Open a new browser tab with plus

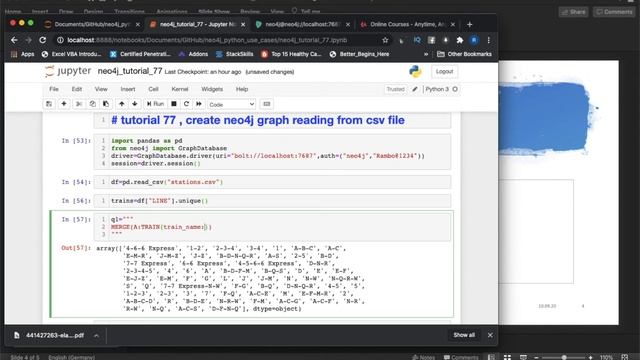click(x=469, y=24)
